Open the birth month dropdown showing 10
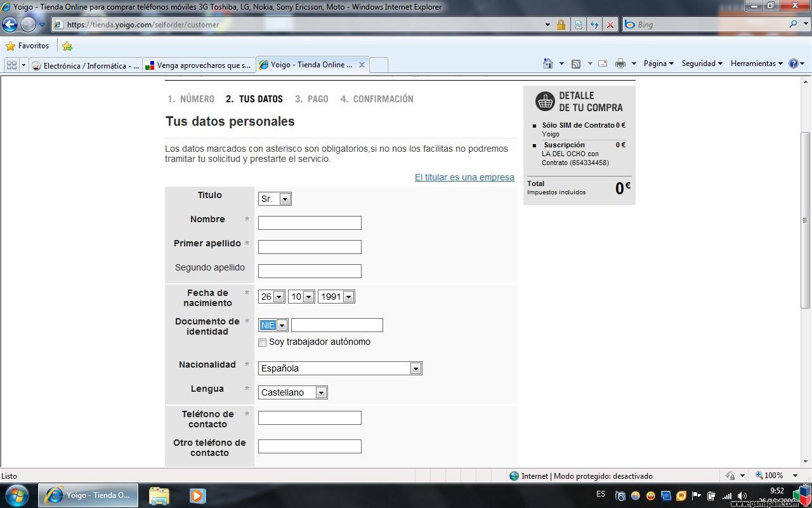 [x=301, y=297]
